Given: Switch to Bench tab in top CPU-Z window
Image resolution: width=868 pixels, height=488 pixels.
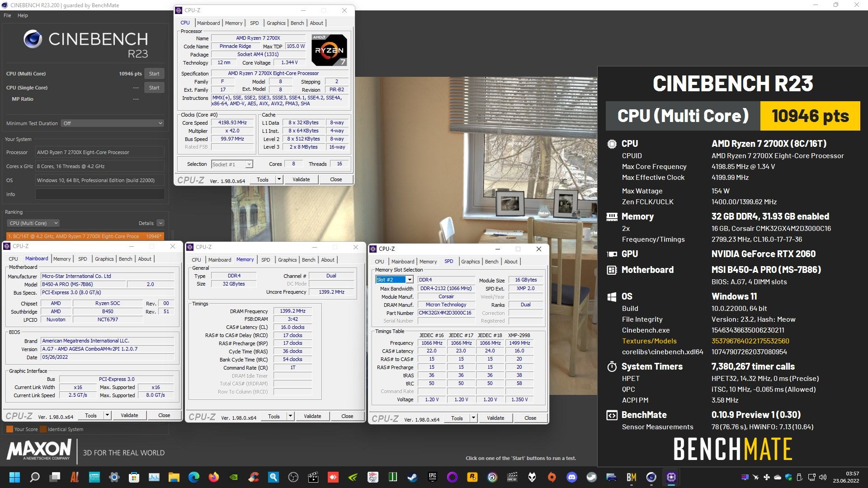Looking at the screenshot, I should click(297, 23).
